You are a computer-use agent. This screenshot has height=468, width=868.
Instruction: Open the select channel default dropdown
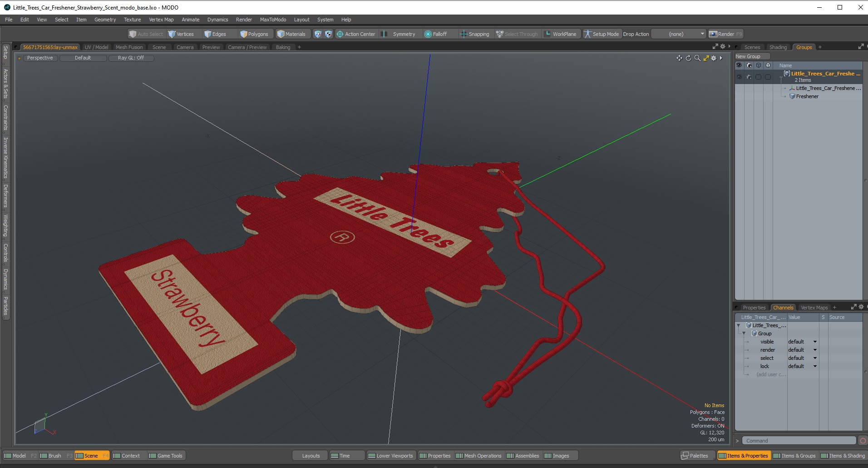click(803, 358)
